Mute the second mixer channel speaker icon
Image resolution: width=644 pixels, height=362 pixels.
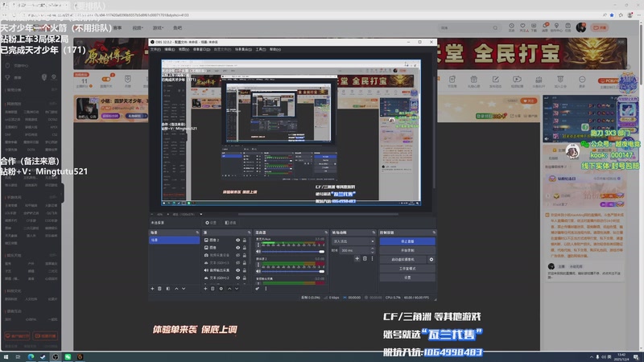pos(258,271)
